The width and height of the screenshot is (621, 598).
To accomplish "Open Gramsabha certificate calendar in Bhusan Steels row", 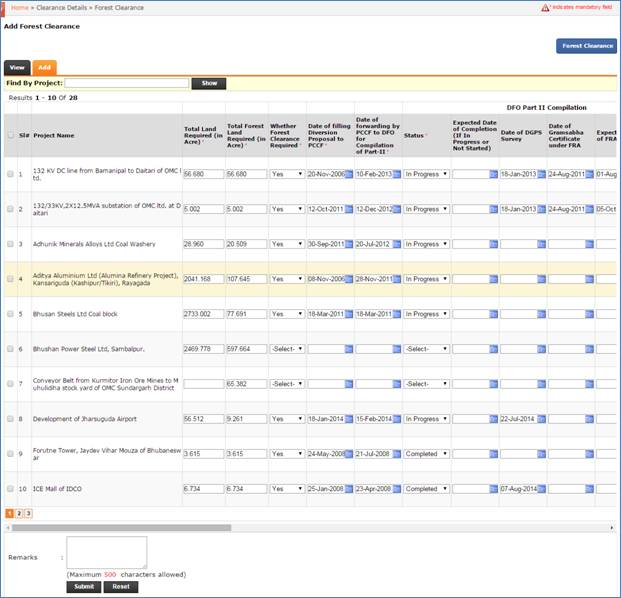I will tap(589, 314).
